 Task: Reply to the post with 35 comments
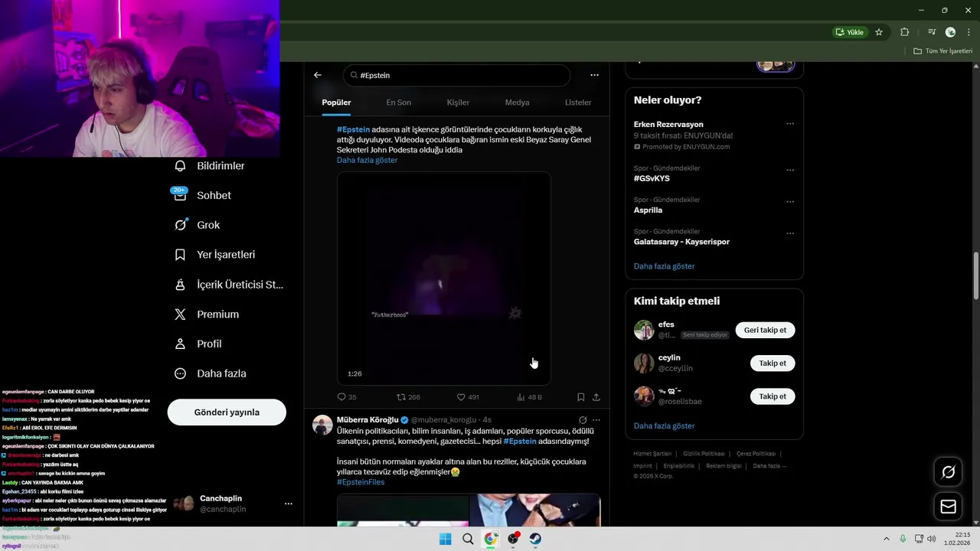347,397
